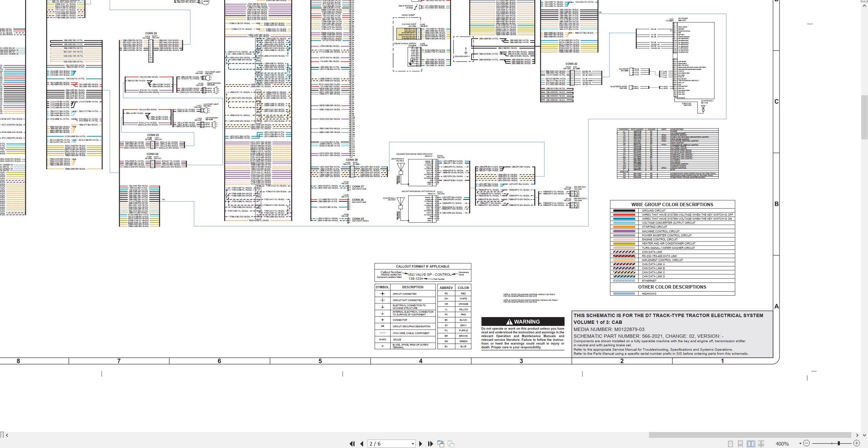This screenshot has height=448, width=868.
Task: Click the STARTING CIRCUIT legend label
Action: [654, 227]
